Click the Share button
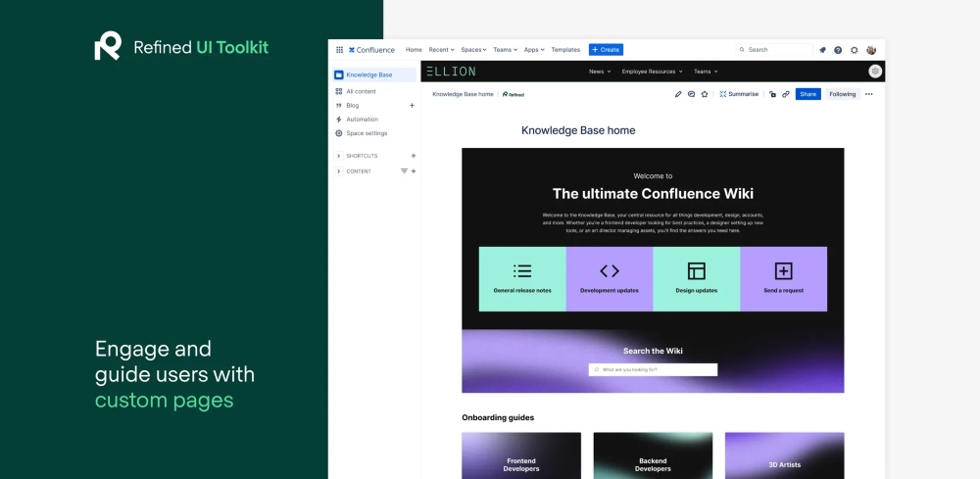980x479 pixels. 808,94
